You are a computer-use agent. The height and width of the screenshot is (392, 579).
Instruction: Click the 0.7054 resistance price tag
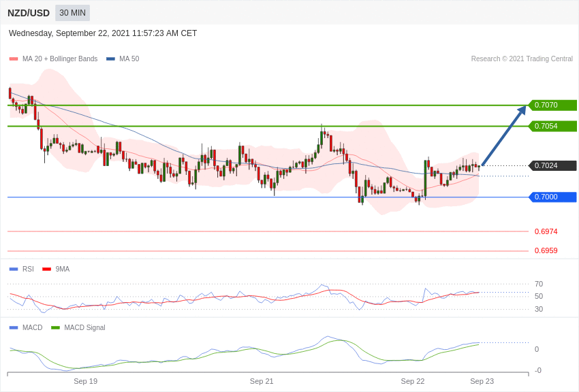pos(553,126)
